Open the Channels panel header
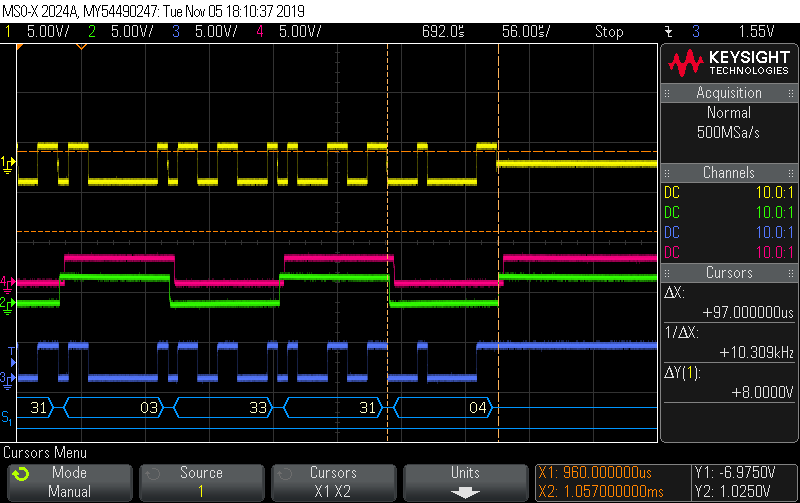Screen dimensions: 800x503 click(x=729, y=172)
